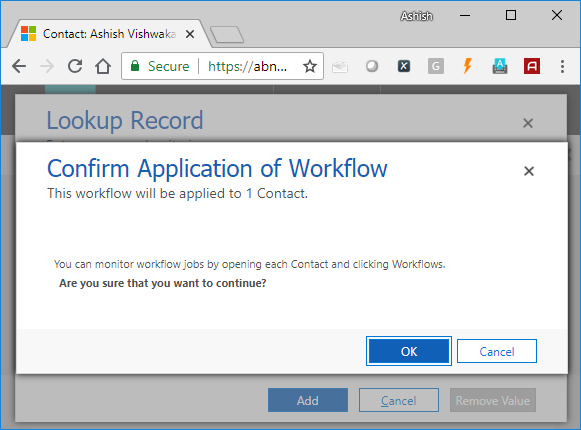Click the browser forward arrow
Viewport: 581px width, 430px height.
pyautogui.click(x=47, y=66)
